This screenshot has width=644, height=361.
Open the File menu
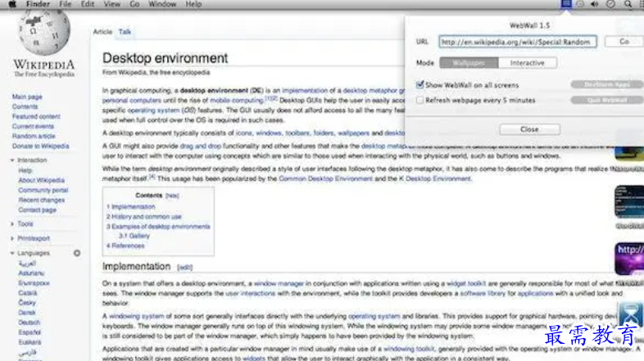click(66, 4)
